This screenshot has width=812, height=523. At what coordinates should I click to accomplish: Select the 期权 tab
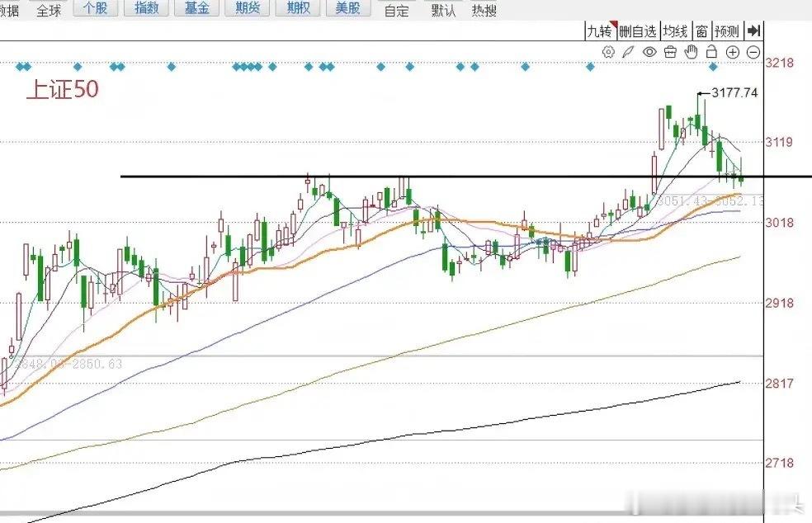click(x=298, y=7)
